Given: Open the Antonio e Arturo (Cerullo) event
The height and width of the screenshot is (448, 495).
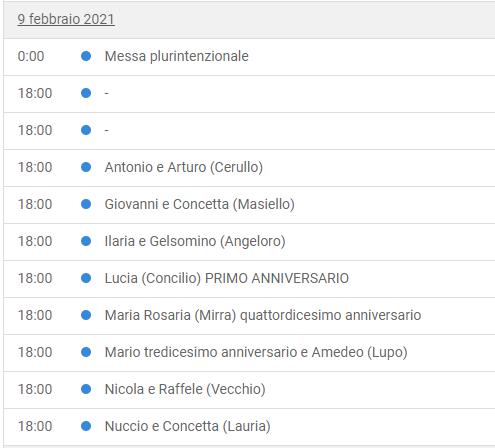Looking at the screenshot, I should pyautogui.click(x=184, y=167).
